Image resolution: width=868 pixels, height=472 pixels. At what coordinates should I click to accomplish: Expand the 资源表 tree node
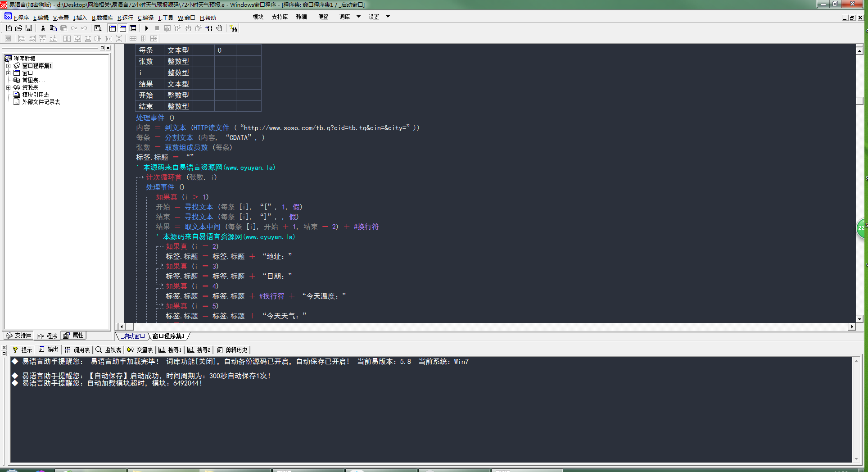8,87
